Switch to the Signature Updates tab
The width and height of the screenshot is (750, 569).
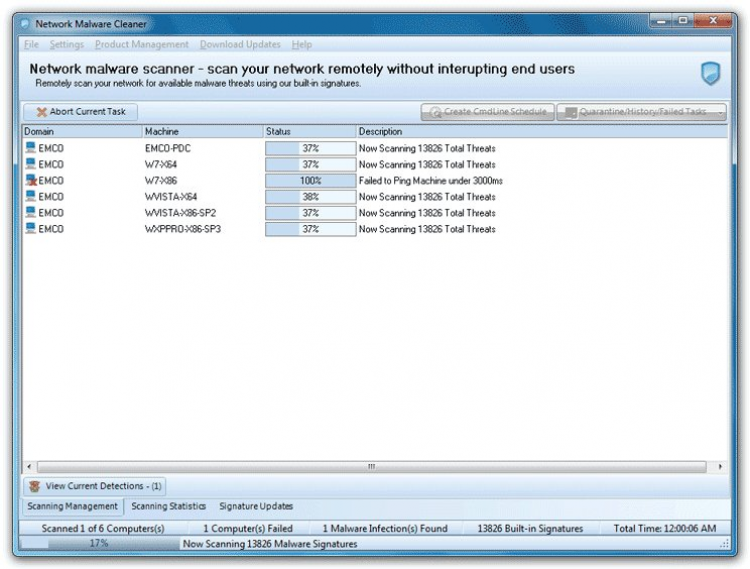[256, 506]
